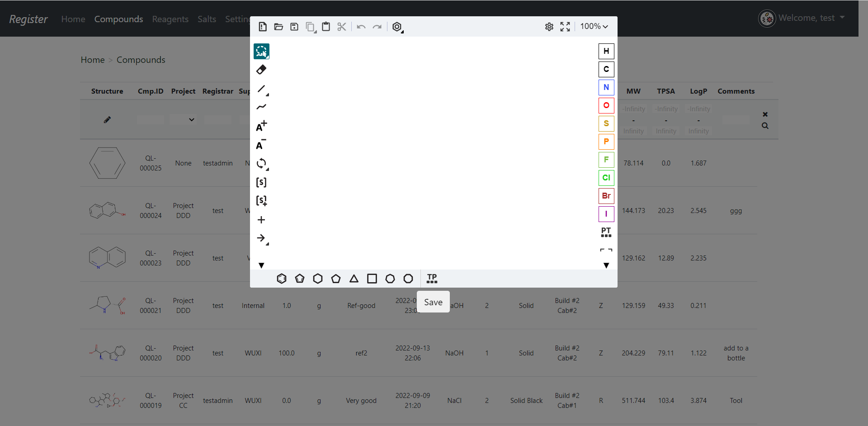
Task: Open a structure file with folder icon
Action: (x=278, y=27)
